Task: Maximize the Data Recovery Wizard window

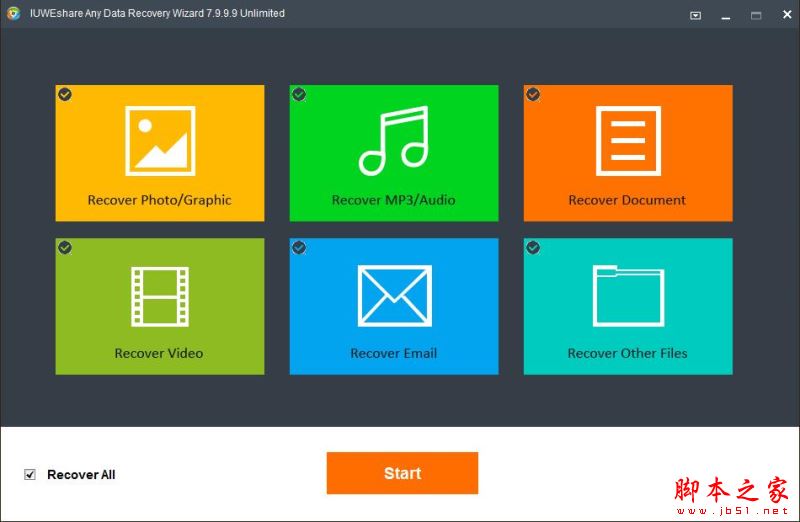Action: pos(756,16)
